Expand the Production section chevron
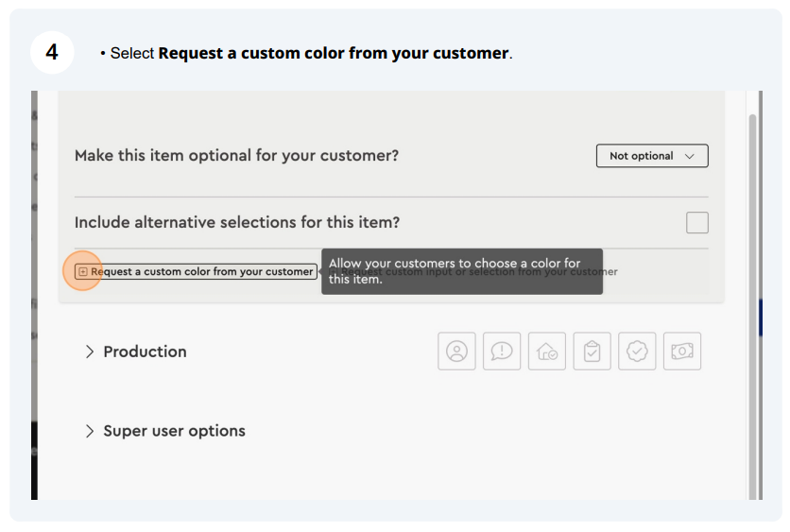This screenshot has height=532, width=790. tap(90, 352)
